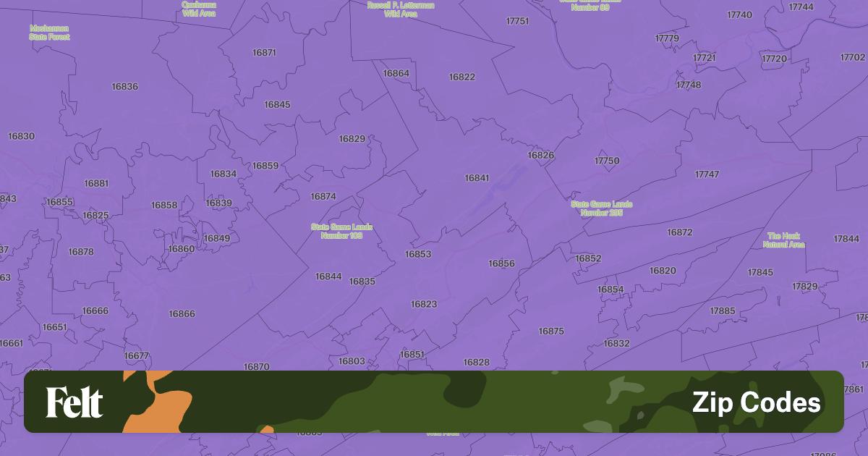This screenshot has width=868, height=456.
Task: Select the 16871 zip code area
Action: [264, 53]
